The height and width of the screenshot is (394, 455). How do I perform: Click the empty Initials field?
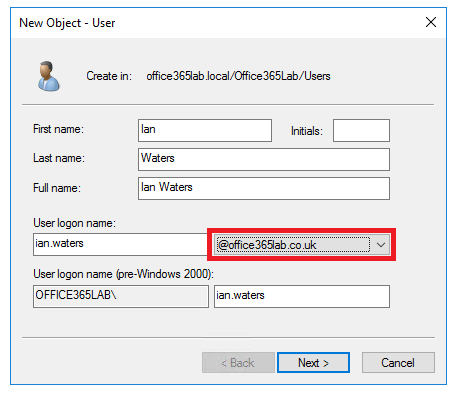361,130
